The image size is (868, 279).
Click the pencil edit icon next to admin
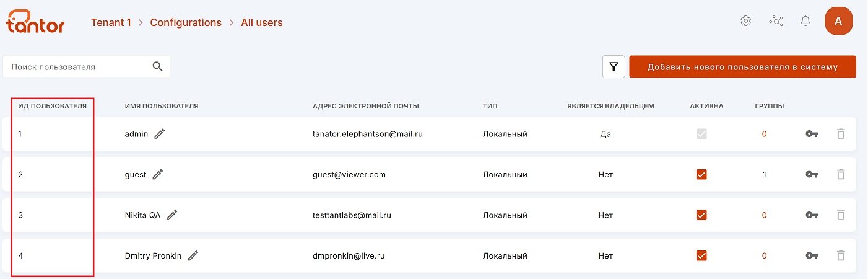(x=160, y=134)
